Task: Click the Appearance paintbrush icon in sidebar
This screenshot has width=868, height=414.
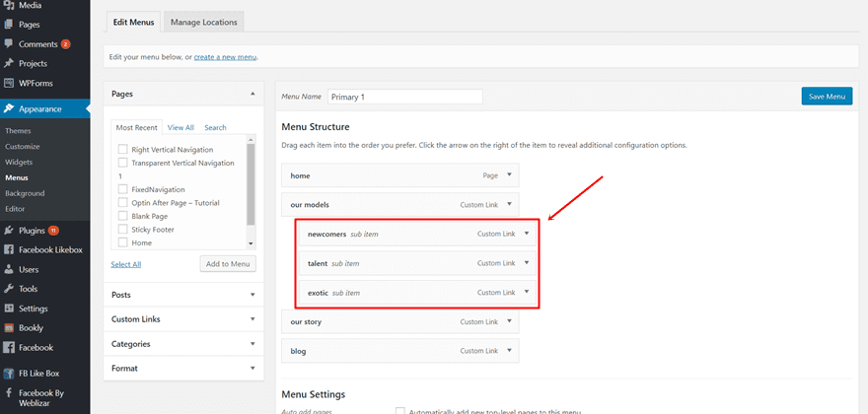Action: pyautogui.click(x=9, y=109)
